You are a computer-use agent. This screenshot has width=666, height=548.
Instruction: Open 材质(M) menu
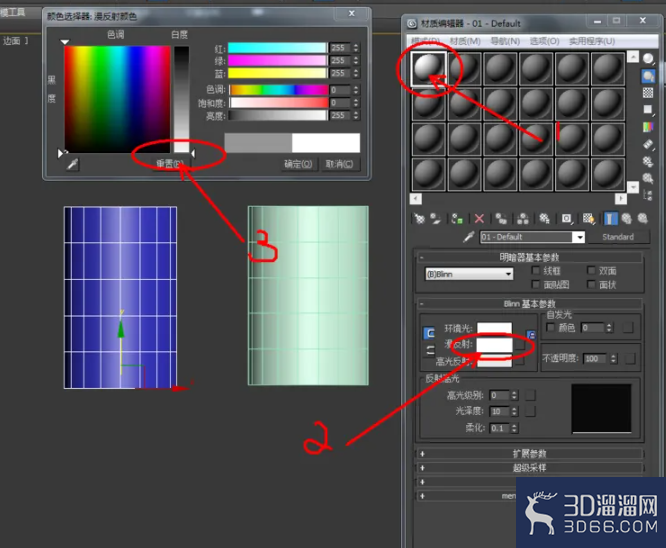click(465, 41)
